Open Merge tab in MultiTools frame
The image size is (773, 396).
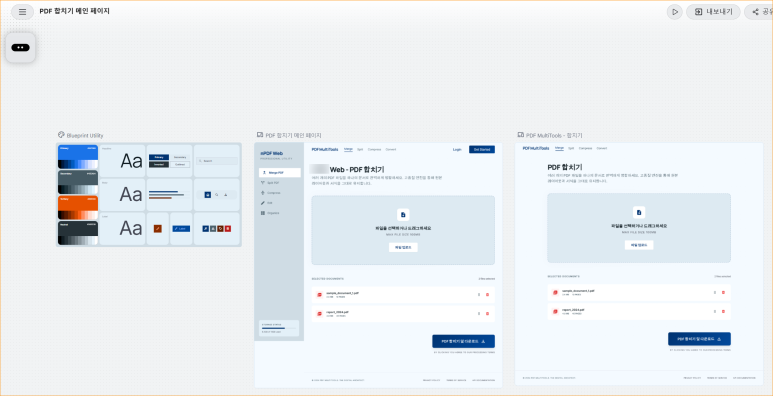(x=559, y=148)
